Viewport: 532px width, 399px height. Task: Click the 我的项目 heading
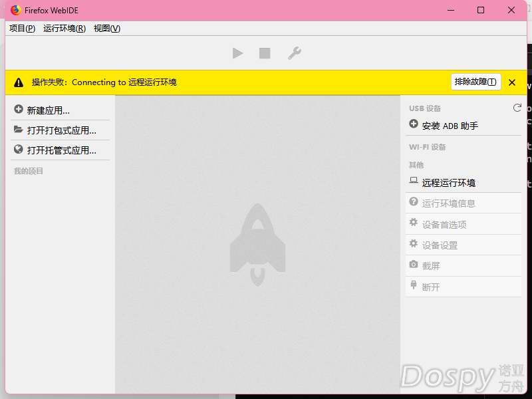pyautogui.click(x=29, y=171)
